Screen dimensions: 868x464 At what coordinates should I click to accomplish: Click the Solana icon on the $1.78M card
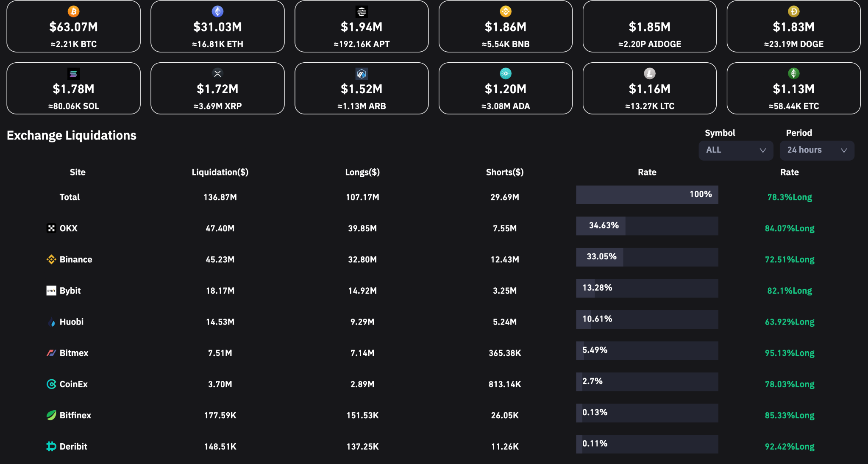click(73, 74)
